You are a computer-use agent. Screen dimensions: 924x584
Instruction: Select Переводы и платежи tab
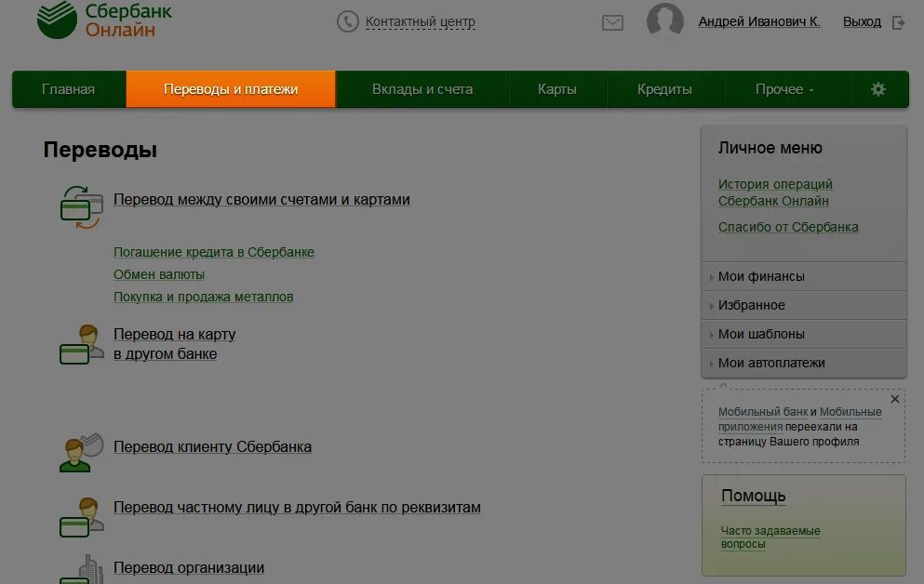(231, 89)
